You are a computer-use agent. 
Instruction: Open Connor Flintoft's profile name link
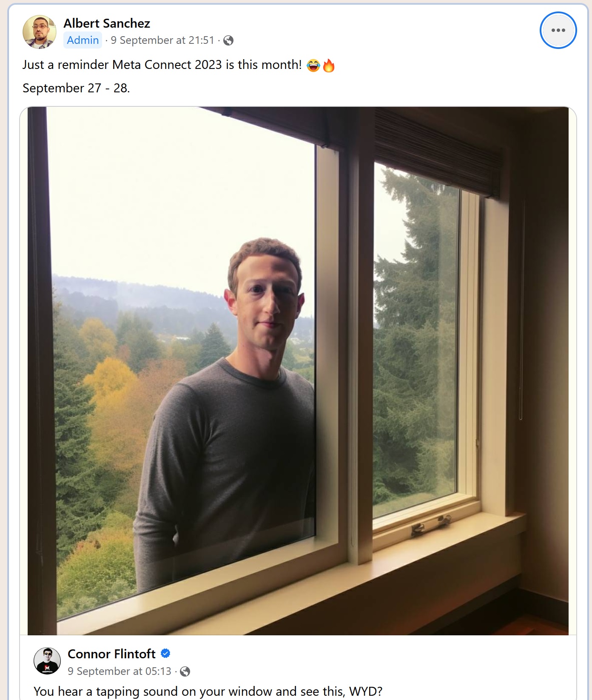click(x=111, y=654)
